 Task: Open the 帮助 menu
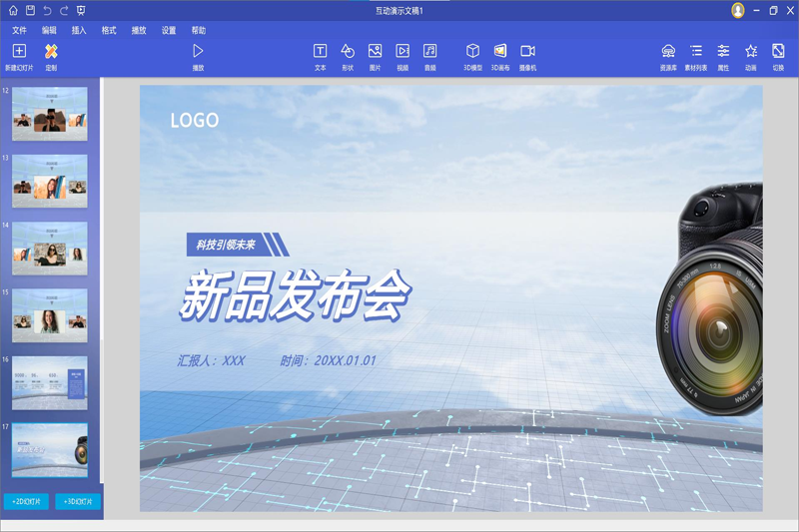[199, 30]
